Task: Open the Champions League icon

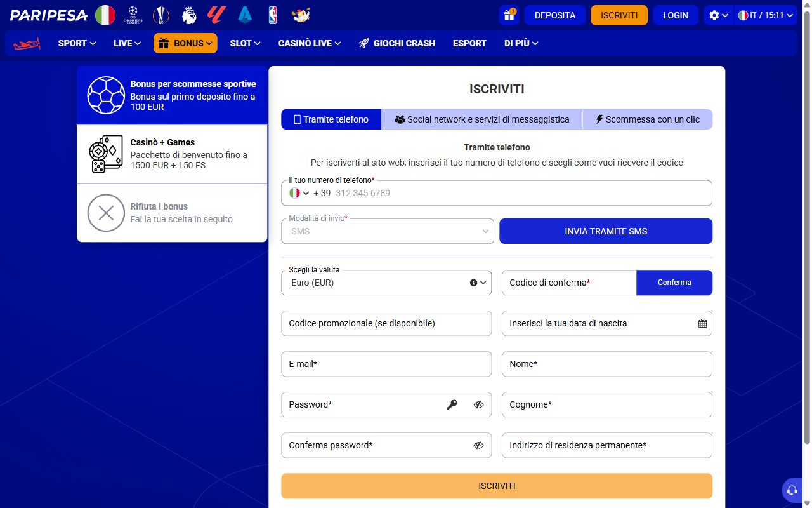Action: (133, 15)
